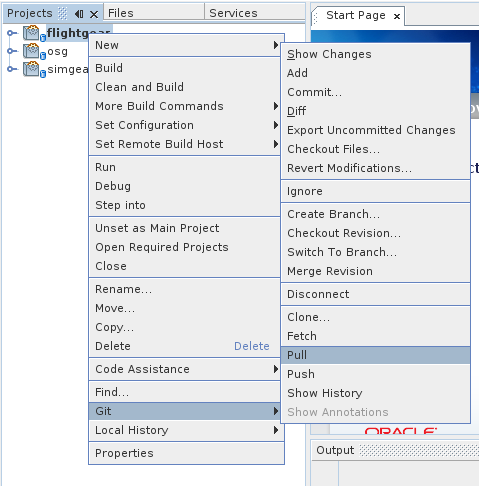Click the Output panel title
This screenshot has width=479, height=486.
pyautogui.click(x=335, y=450)
